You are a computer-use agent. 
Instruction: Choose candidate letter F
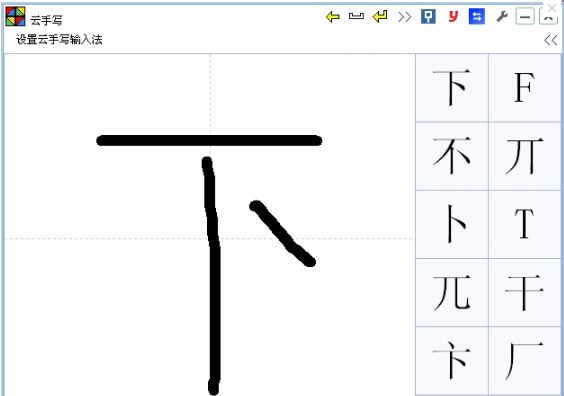[524, 88]
